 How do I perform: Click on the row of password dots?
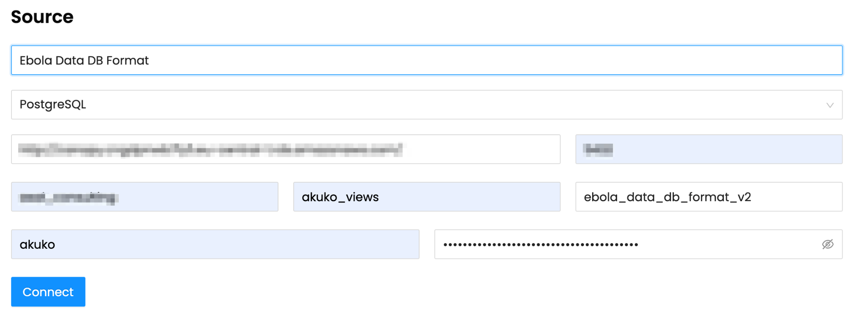540,245
